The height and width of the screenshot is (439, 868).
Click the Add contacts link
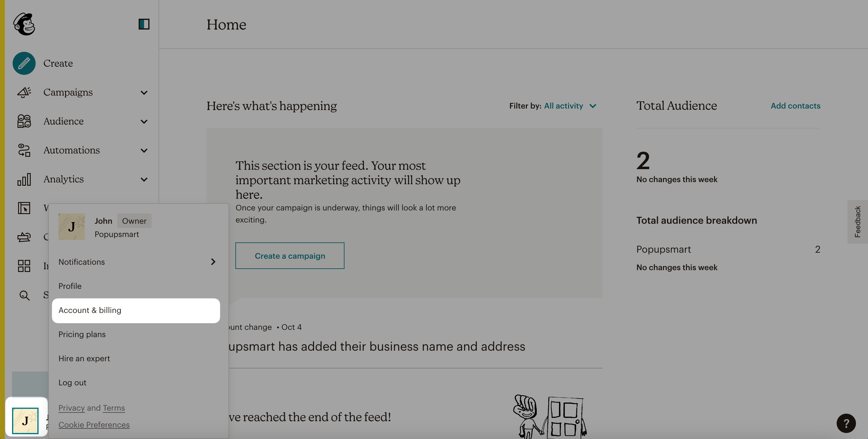[x=796, y=106]
